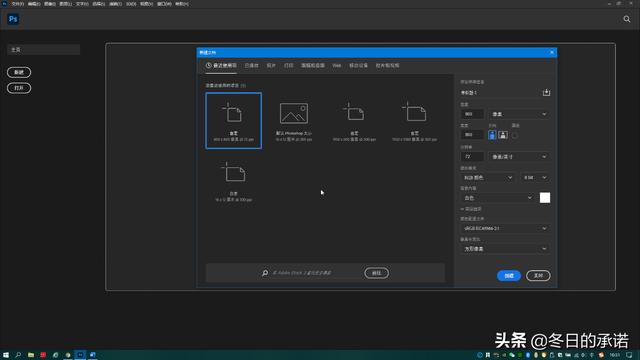Open File Explorer from the taskbar
This screenshot has height=360, width=640.
[x=31, y=355]
